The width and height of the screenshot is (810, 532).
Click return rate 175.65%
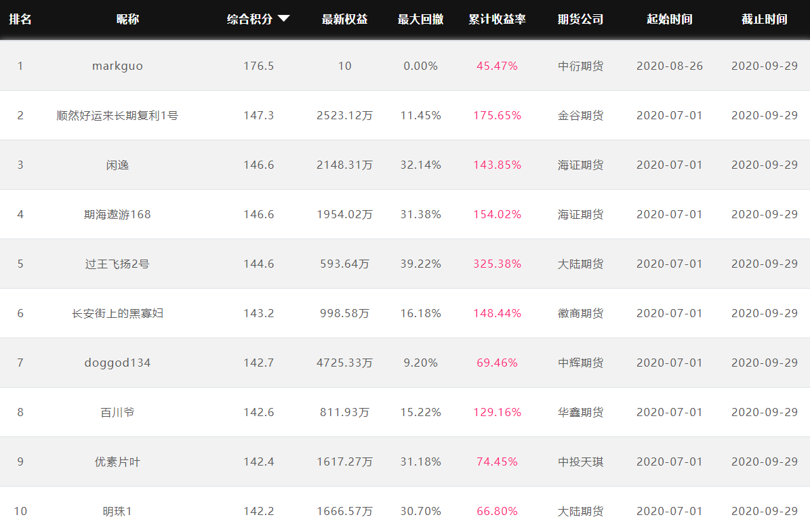point(497,115)
